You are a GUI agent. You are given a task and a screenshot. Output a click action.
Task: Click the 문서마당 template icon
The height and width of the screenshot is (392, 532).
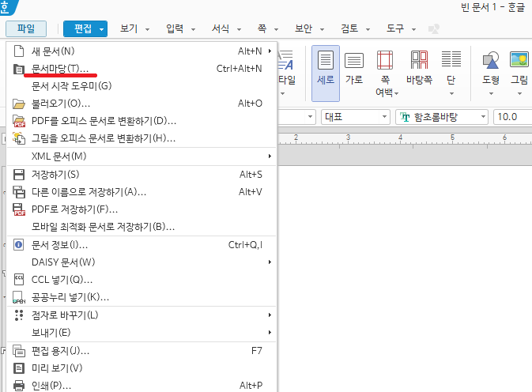coord(19,69)
